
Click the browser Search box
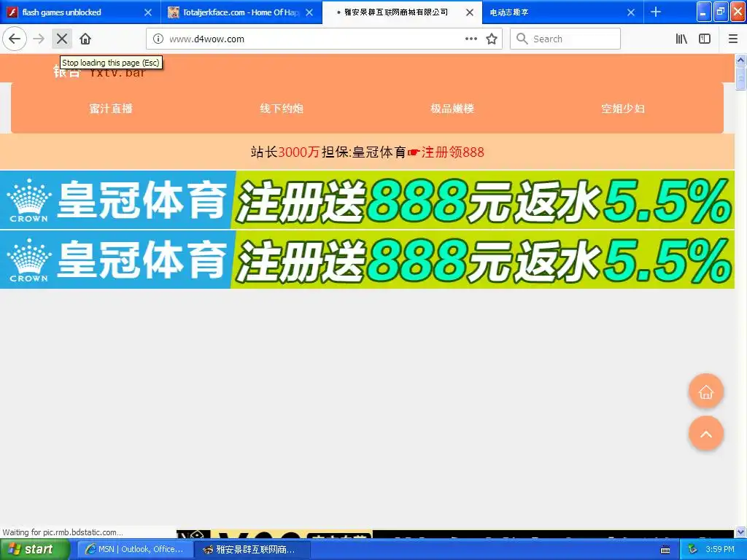point(565,39)
